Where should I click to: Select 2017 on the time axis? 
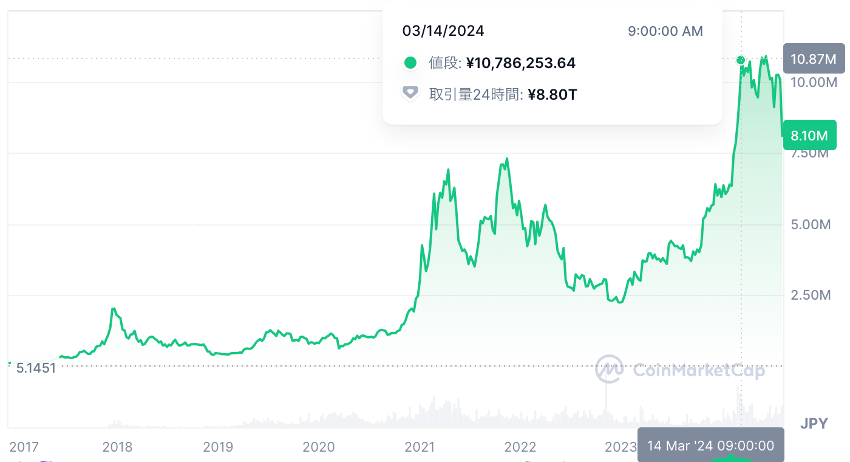click(x=24, y=447)
